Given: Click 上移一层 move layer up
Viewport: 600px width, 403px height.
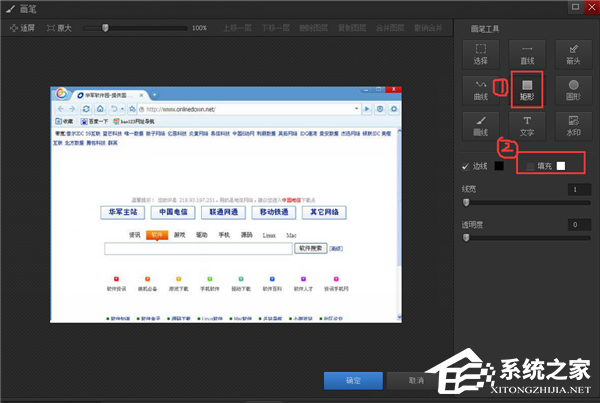Looking at the screenshot, I should point(237,28).
